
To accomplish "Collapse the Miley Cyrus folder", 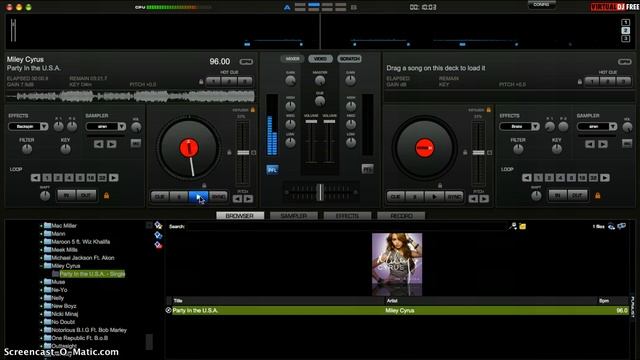I will [x=41, y=266].
